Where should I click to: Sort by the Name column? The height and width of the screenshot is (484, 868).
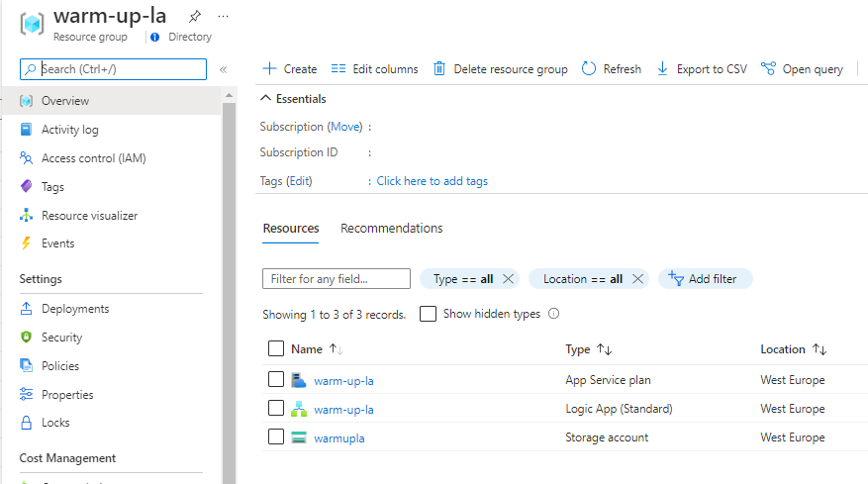coord(317,349)
